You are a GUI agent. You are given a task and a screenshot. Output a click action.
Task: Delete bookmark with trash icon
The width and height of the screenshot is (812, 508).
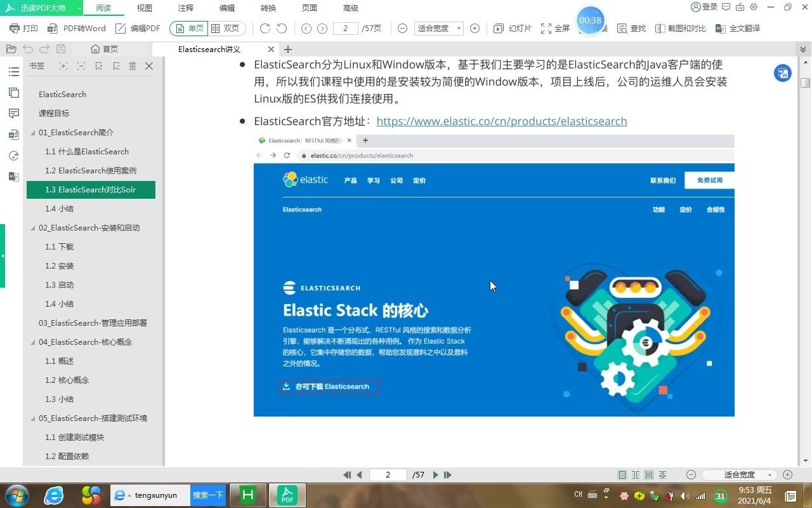tap(133, 66)
